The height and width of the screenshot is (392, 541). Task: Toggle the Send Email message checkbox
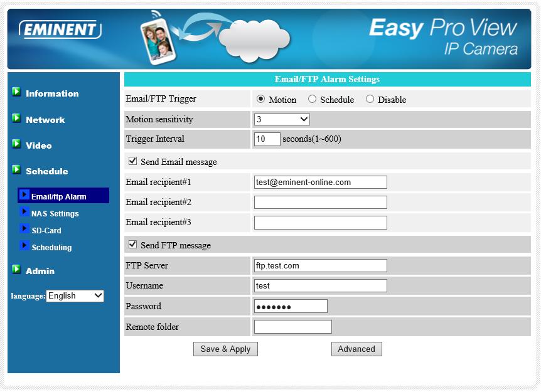(x=132, y=161)
